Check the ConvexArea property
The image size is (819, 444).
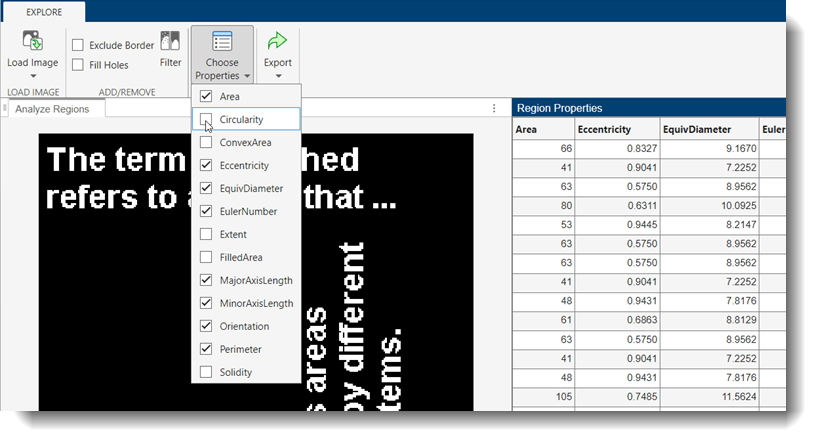point(206,142)
